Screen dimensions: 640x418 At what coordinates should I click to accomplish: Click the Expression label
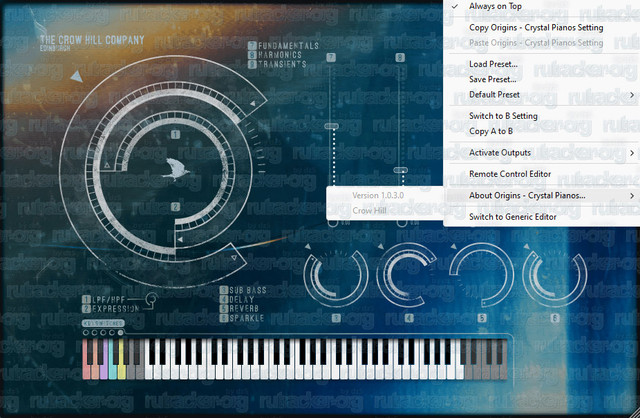click(116, 309)
